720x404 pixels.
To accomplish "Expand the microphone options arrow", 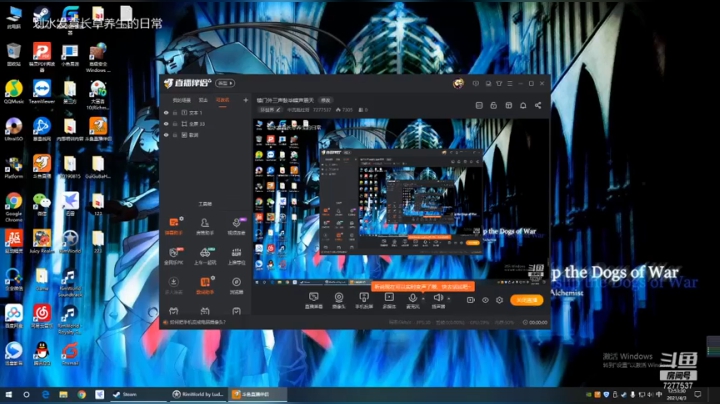I will (x=423, y=299).
